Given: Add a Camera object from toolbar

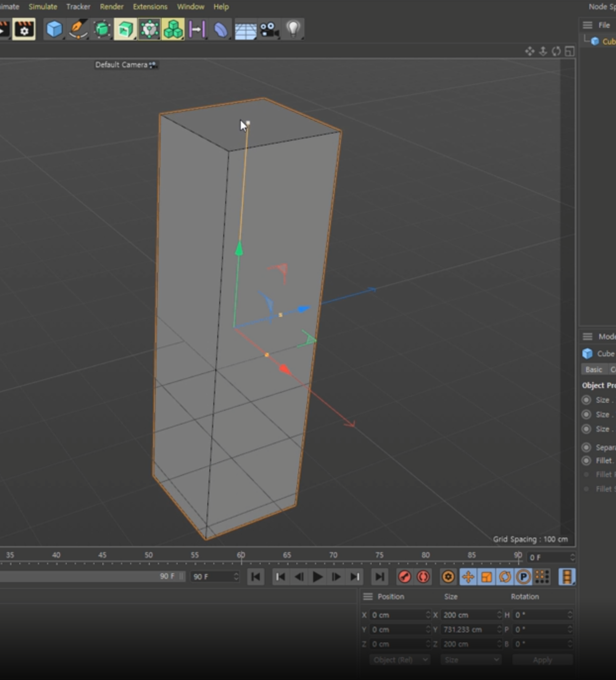Looking at the screenshot, I should click(270, 30).
